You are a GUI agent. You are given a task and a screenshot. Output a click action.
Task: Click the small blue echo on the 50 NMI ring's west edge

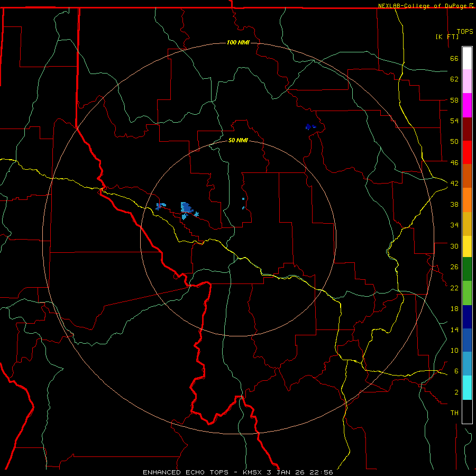coord(160,206)
